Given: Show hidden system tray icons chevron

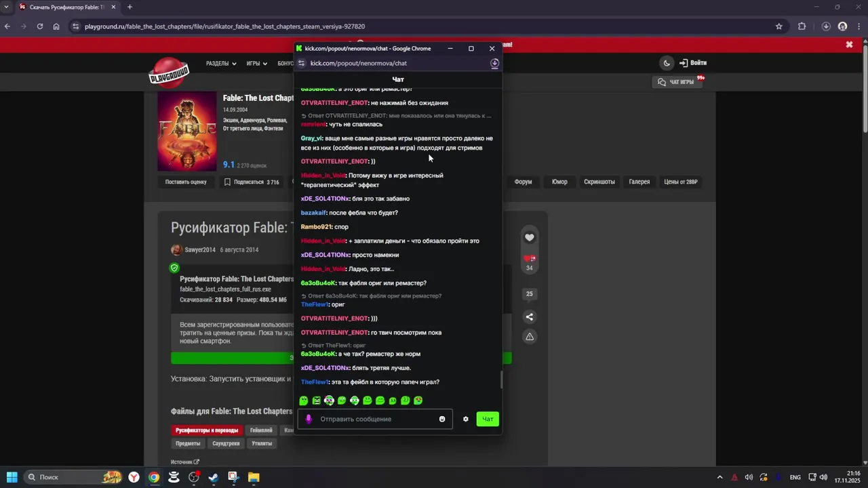Looking at the screenshot, I should (x=719, y=477).
